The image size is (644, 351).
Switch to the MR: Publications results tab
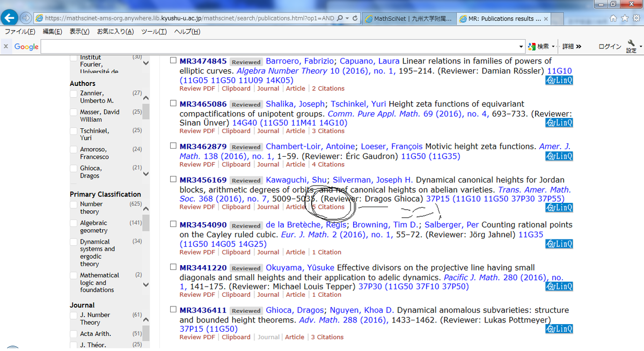pos(503,18)
